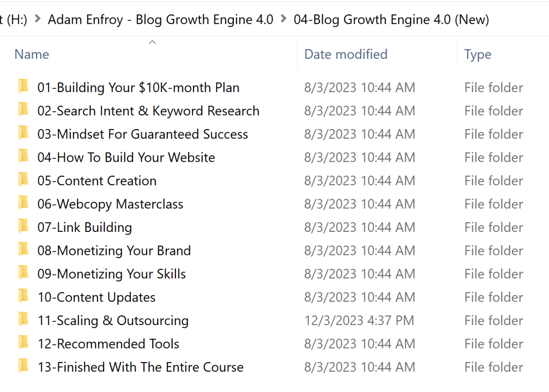Open the 02-Search Intent & Keyword Research folder icon
Image resolution: width=549 pixels, height=392 pixels.
pyautogui.click(x=24, y=110)
